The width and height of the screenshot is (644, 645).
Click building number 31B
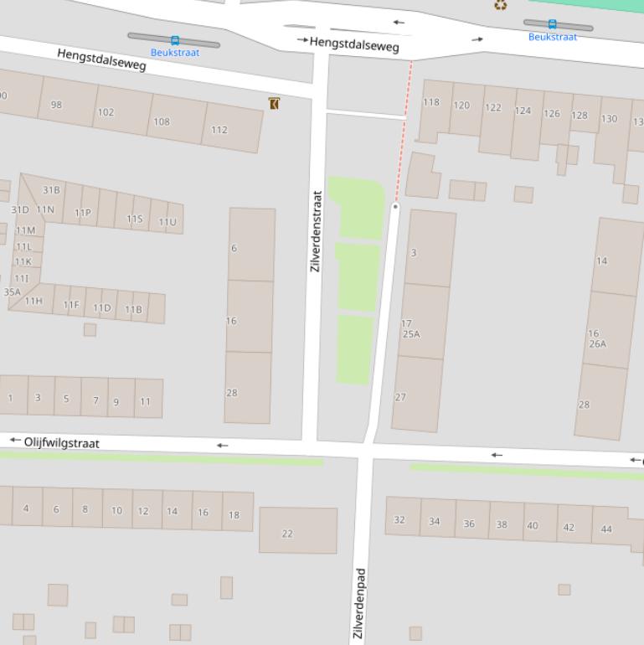coord(51,190)
